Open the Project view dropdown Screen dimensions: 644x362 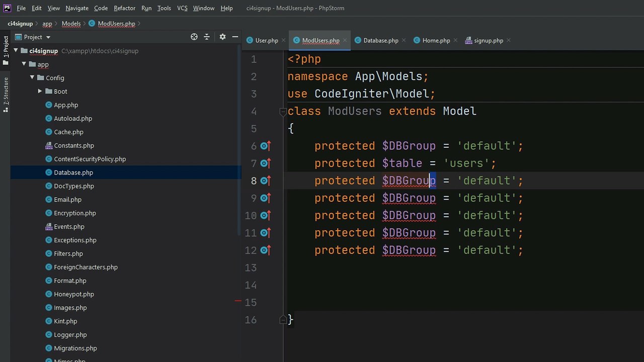click(x=48, y=37)
